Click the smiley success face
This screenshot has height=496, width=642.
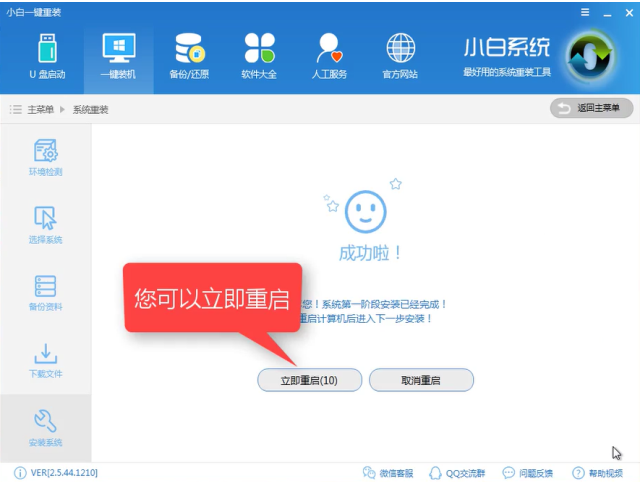click(366, 212)
